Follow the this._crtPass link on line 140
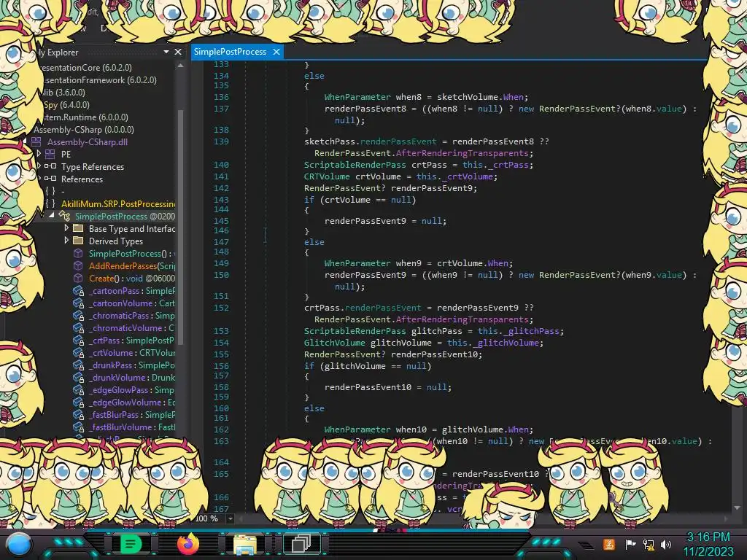 tap(498, 165)
